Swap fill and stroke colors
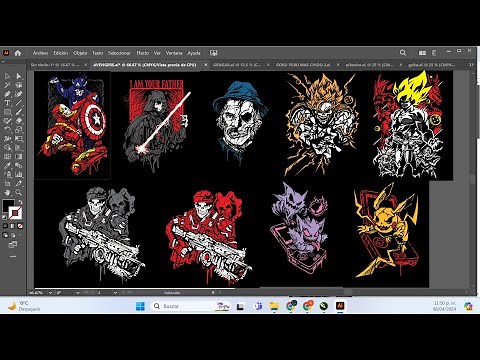Viewport: 480px width, 360px height. pyautogui.click(x=20, y=202)
